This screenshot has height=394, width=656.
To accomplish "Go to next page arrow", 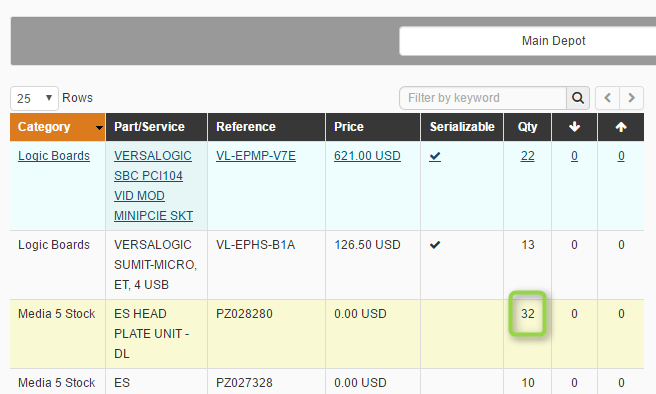I will [x=631, y=98].
